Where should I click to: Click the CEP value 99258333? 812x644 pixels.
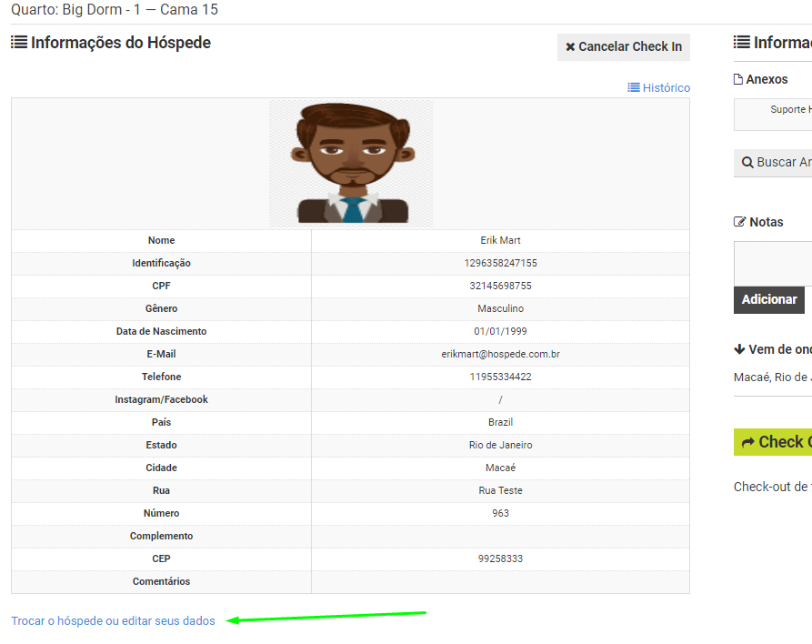point(500,559)
